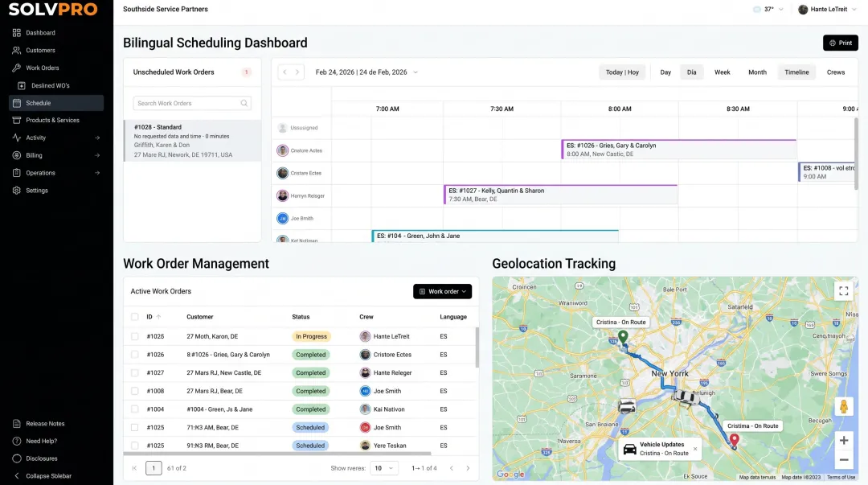Check the 91:N3 RM, Bear row checkbox
Screen dimensions: 868x485
[134, 445]
